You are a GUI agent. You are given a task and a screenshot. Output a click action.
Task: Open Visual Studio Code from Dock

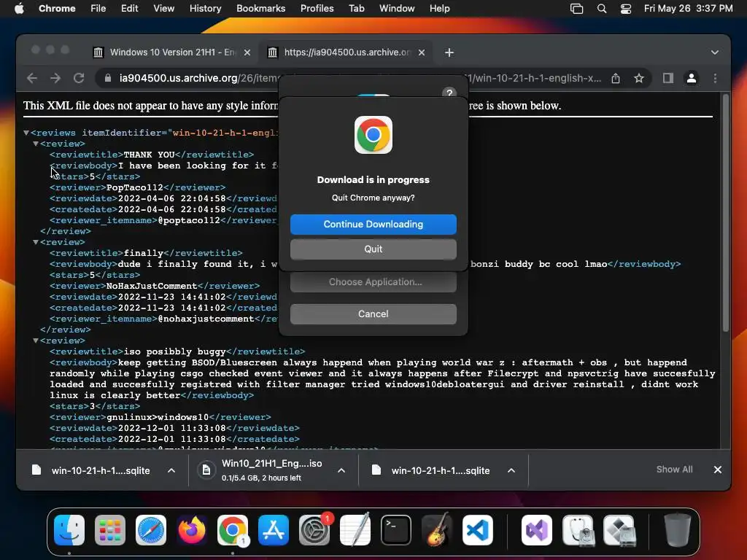477,530
